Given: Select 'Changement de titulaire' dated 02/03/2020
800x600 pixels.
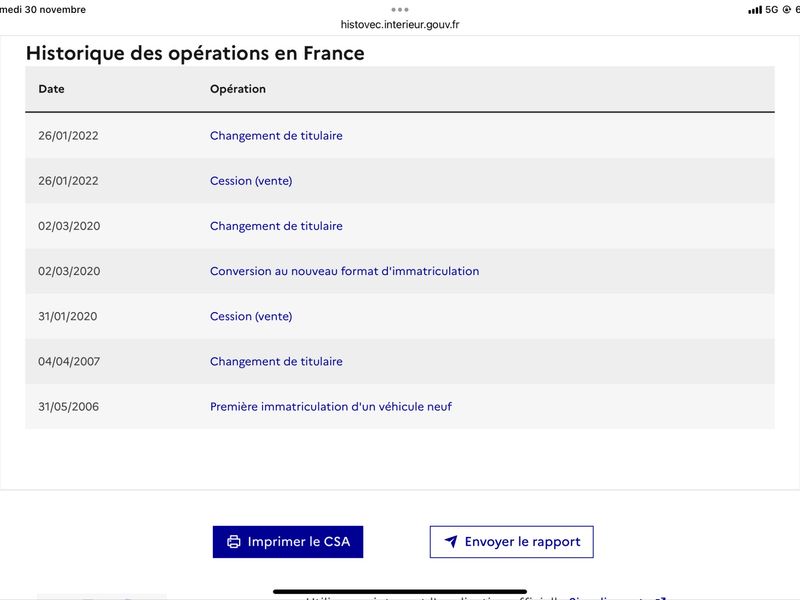Looking at the screenshot, I should click(x=276, y=226).
